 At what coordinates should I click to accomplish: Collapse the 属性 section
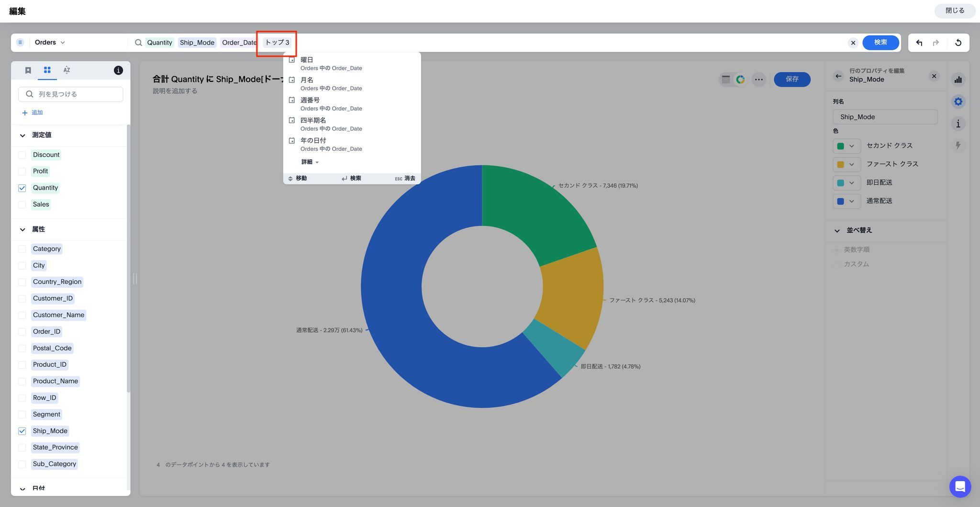(22, 230)
